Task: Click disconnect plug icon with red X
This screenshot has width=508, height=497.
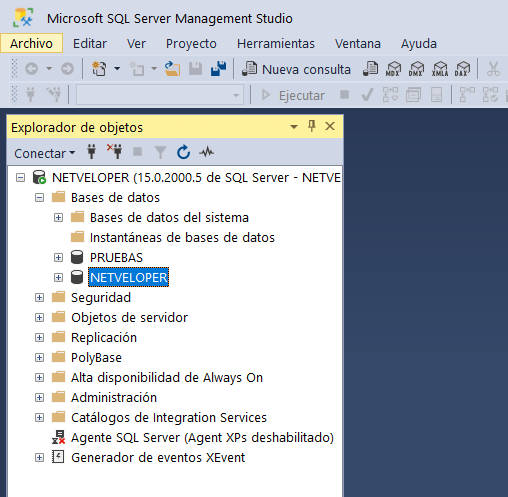Action: point(115,152)
